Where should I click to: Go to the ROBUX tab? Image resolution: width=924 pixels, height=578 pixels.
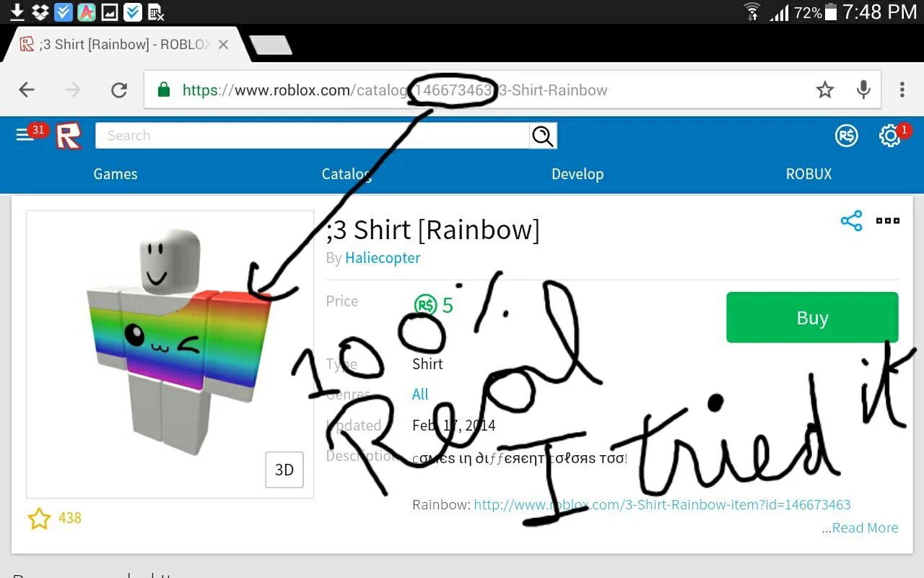(808, 174)
